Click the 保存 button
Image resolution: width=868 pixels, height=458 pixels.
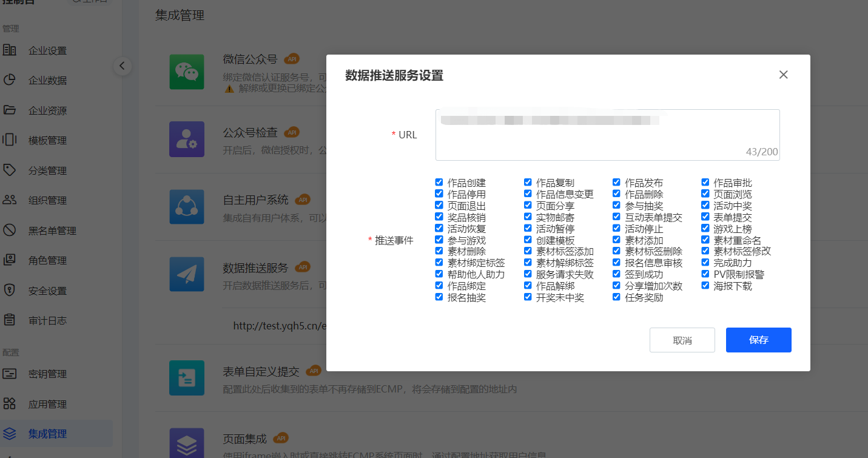[x=758, y=340]
